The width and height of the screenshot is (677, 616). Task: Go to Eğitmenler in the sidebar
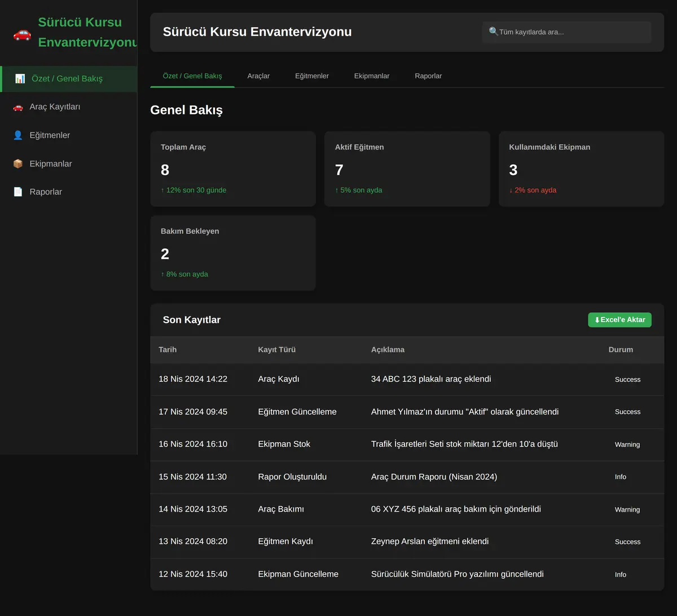68,135
